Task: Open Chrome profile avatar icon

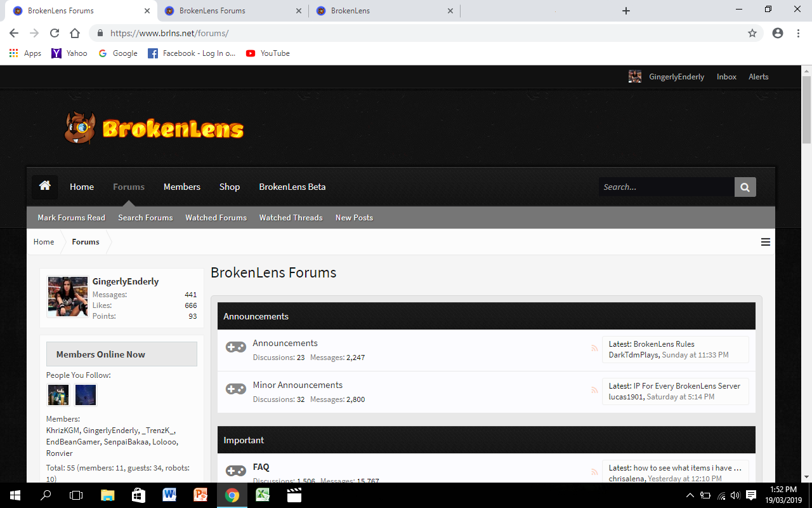Action: 778,33
